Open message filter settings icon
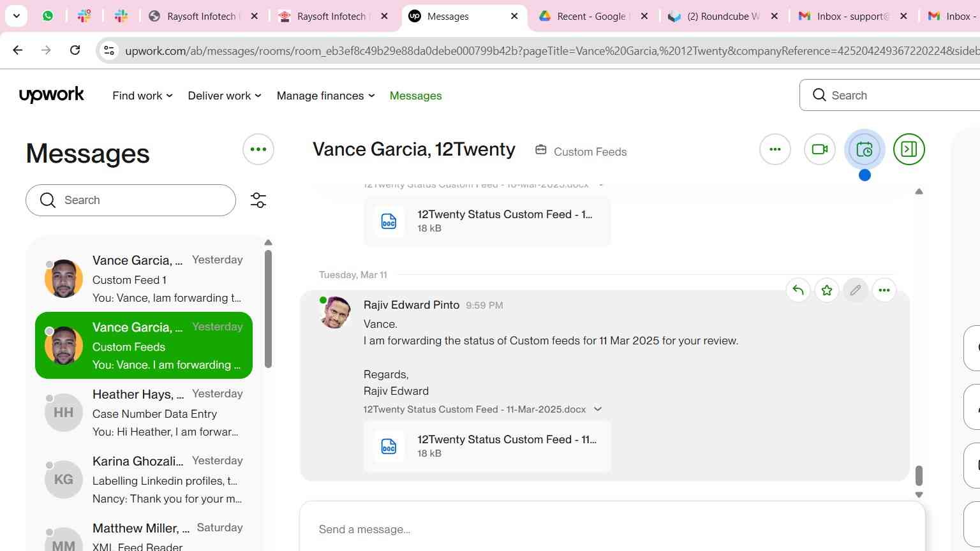This screenshot has height=551, width=980. (258, 200)
